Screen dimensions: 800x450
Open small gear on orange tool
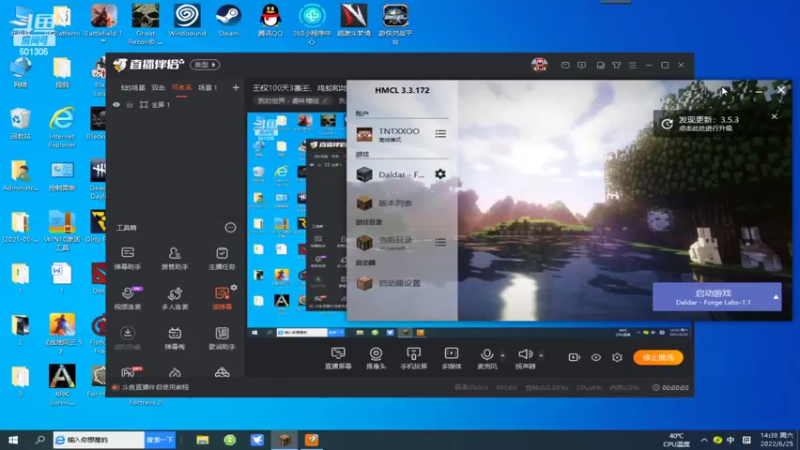(234, 288)
